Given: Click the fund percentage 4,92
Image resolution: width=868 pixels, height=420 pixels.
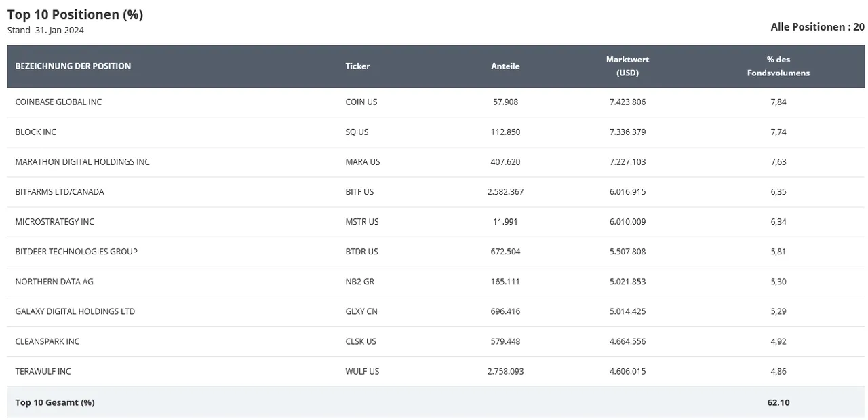Looking at the screenshot, I should coord(778,341).
